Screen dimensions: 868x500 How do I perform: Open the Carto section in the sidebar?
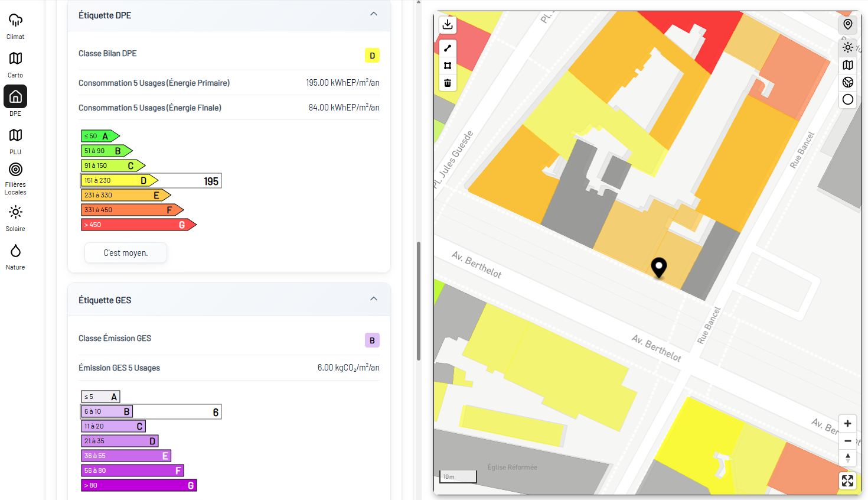[15, 64]
